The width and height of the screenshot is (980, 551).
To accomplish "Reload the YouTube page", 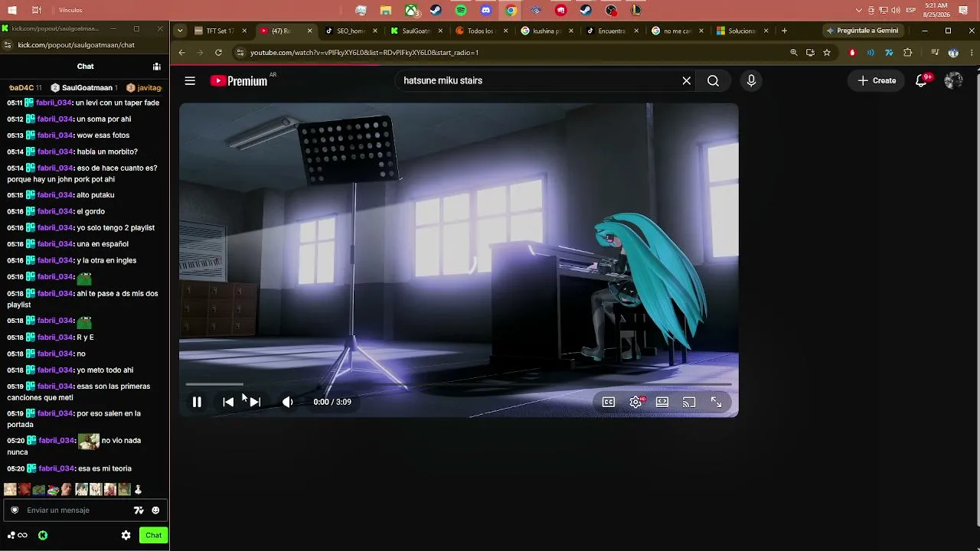I will click(x=218, y=52).
